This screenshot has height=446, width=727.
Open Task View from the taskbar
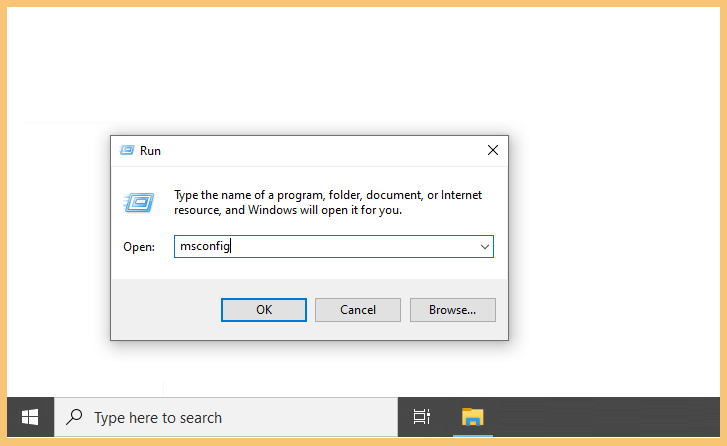[x=421, y=417]
